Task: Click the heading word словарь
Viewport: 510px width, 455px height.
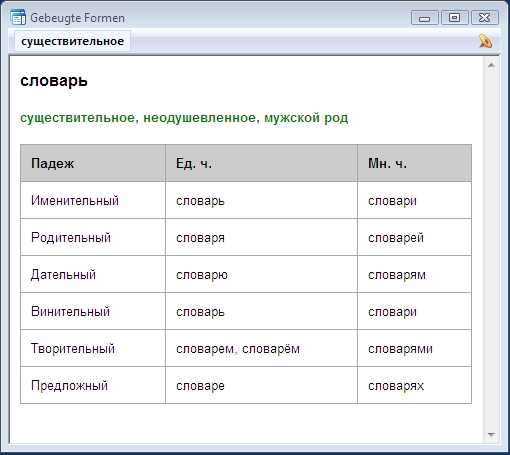Action: pos(54,81)
